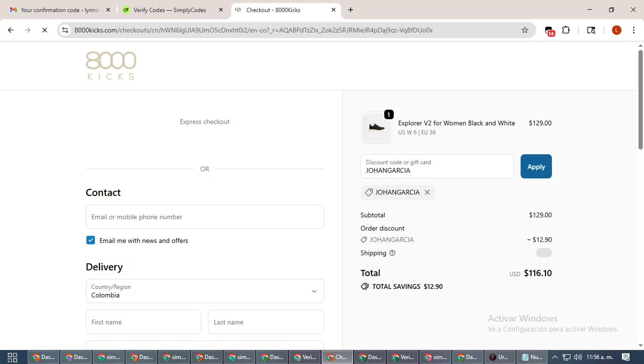Screen dimensions: 644x364
Task: Open the Chrome three-dot menu
Action: pyautogui.click(x=634, y=30)
